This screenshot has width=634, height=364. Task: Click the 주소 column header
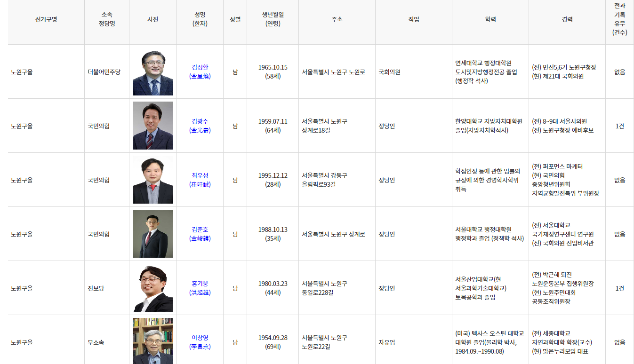337,19
